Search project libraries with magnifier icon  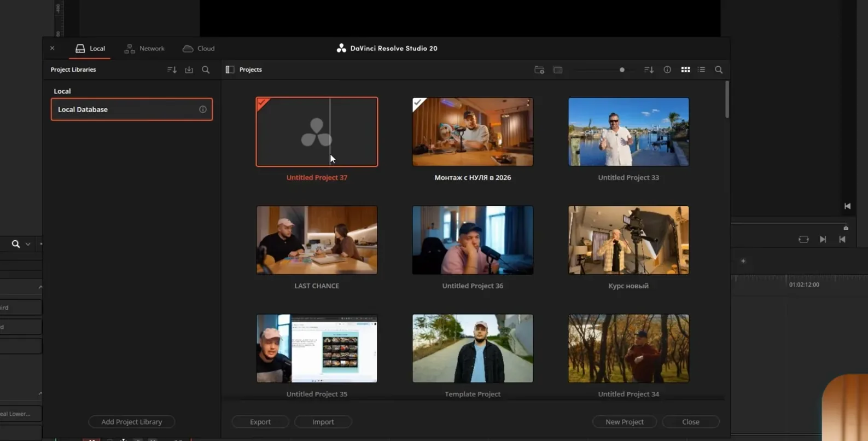pos(206,69)
